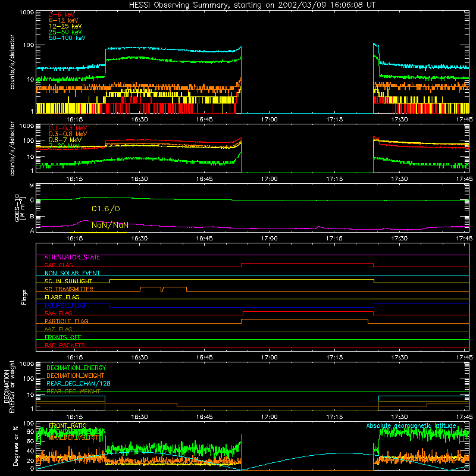This screenshot has height=476, width=476.
Task: Click the DECIMATION_ENERGY legend label
Action: point(76,368)
